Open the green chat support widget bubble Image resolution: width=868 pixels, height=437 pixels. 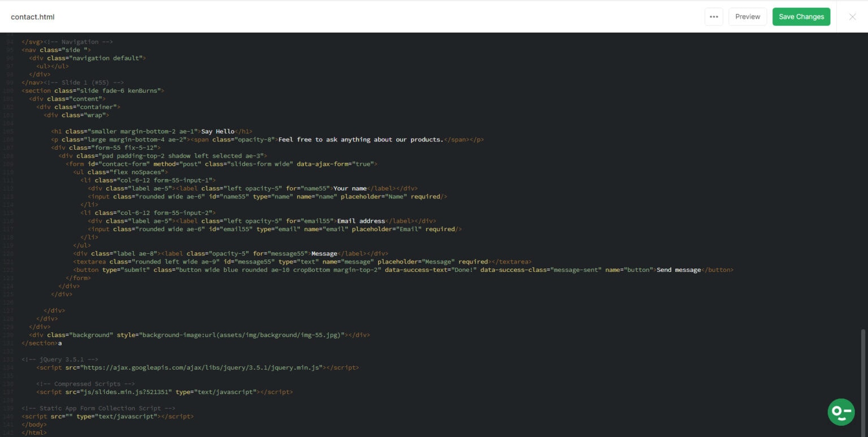(841, 412)
